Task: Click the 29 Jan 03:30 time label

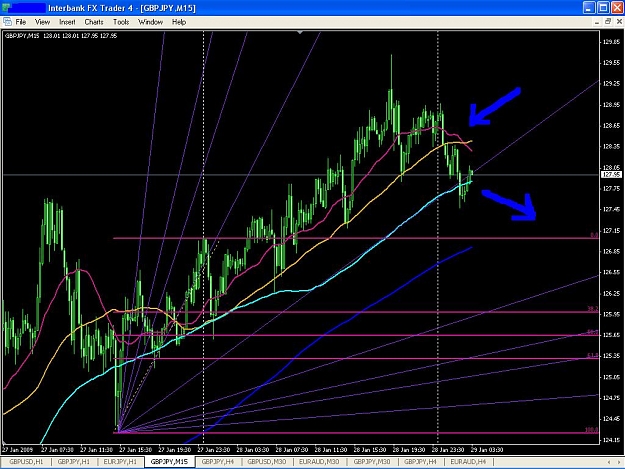Action: (487, 449)
